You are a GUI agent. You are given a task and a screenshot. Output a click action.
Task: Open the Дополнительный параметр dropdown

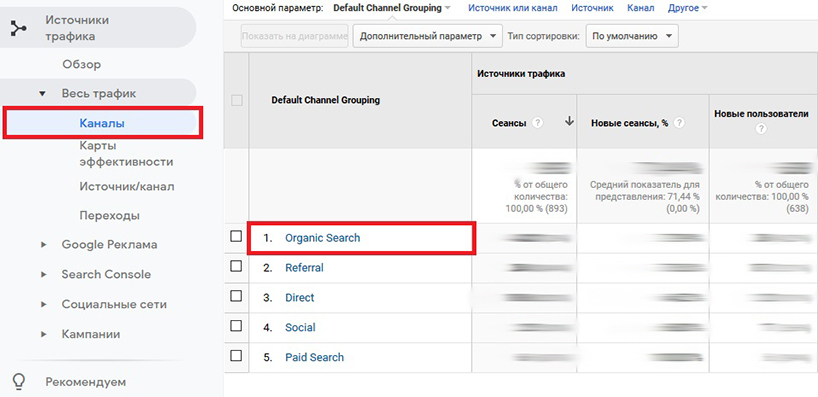pos(427,36)
